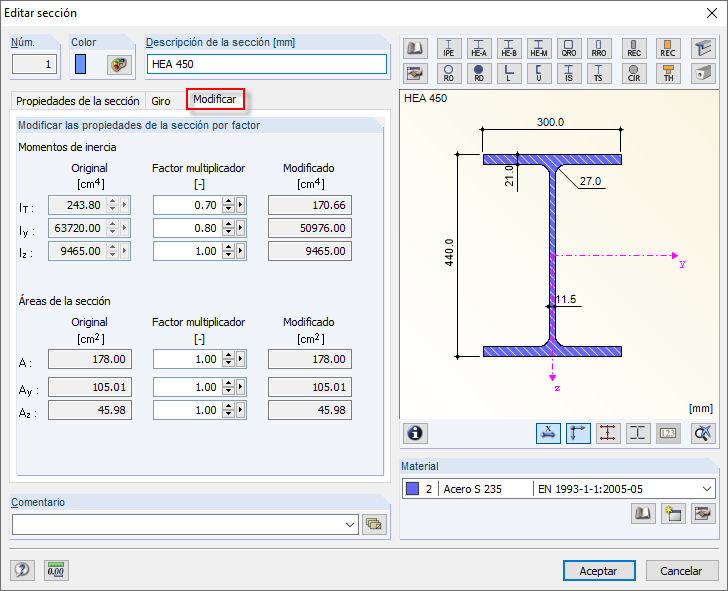728x591 pixels.
Task: Click the blue section color swatch
Action: 80,64
